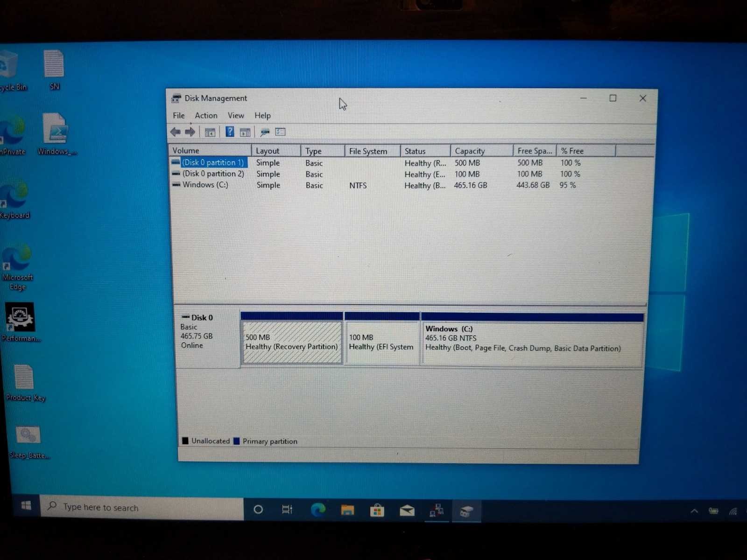
Task: Sort by the Capacity column header
Action: tap(482, 151)
